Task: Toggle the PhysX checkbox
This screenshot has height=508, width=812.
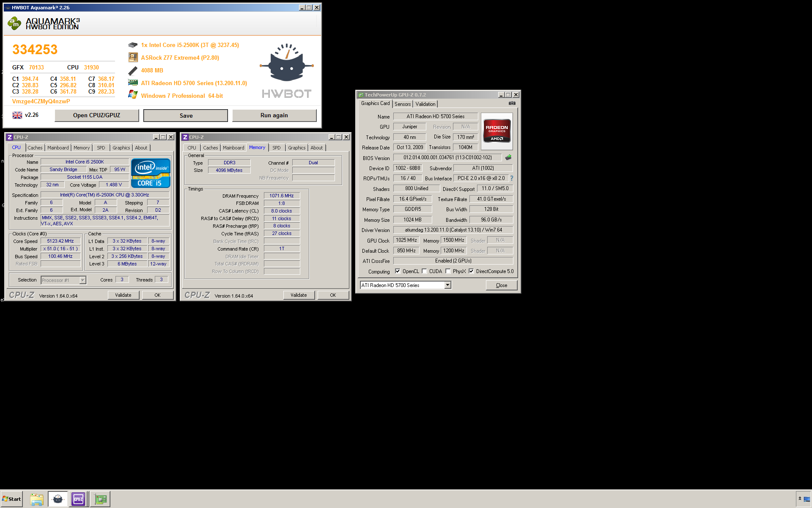Action: click(x=448, y=271)
